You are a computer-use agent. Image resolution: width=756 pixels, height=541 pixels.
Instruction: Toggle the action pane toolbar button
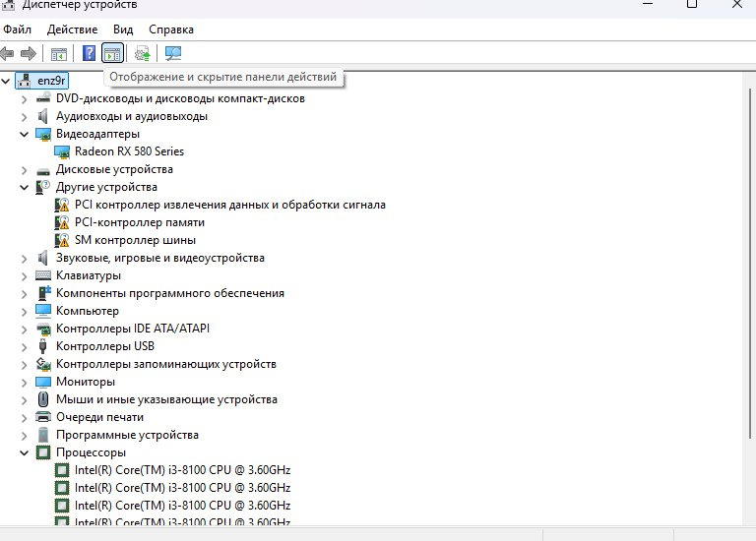(x=112, y=53)
